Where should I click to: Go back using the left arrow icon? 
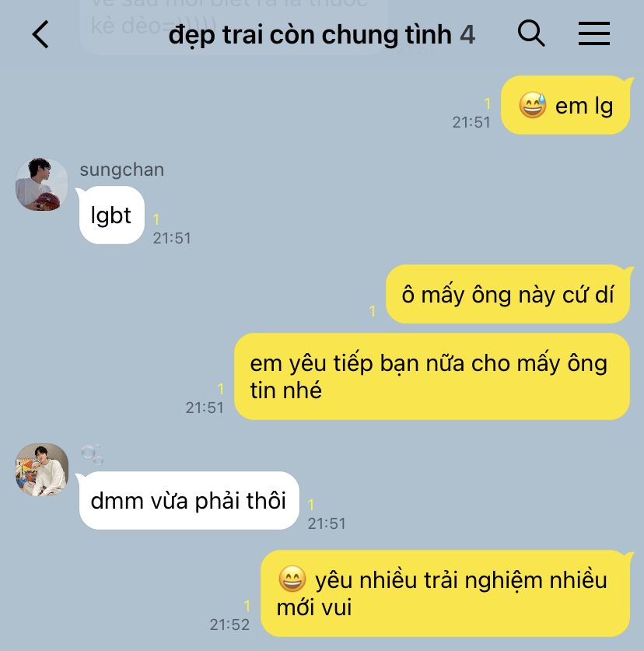(40, 34)
